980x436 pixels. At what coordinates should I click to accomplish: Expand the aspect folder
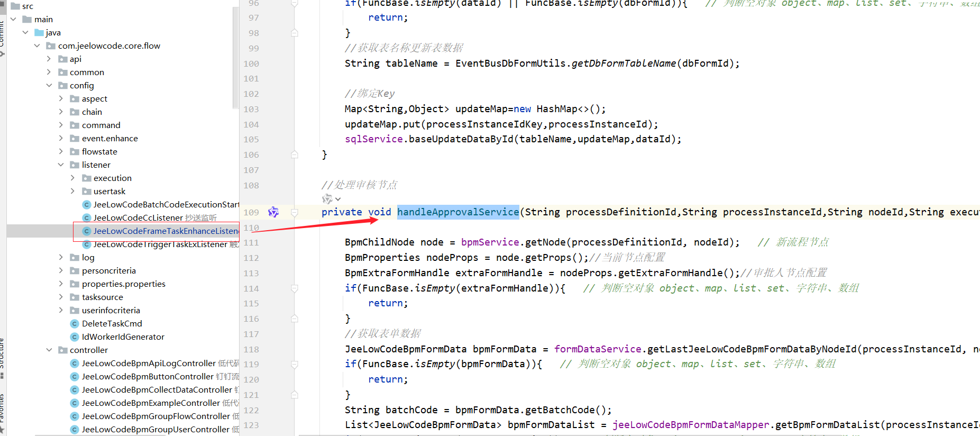point(61,99)
